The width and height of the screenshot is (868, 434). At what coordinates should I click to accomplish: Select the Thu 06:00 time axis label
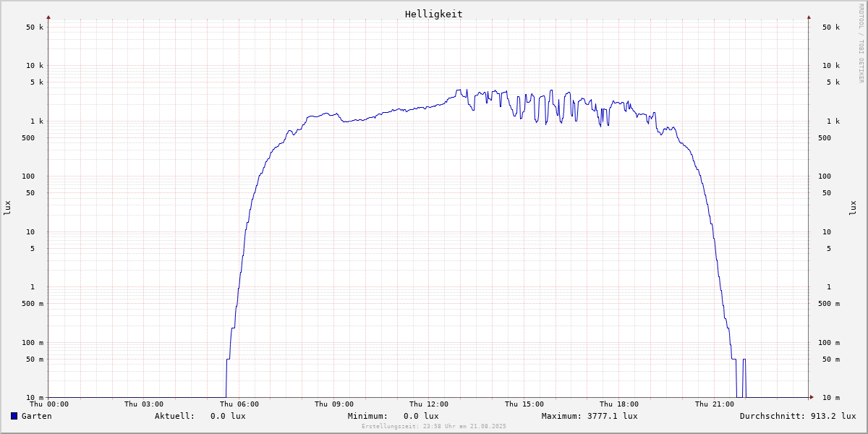(239, 404)
